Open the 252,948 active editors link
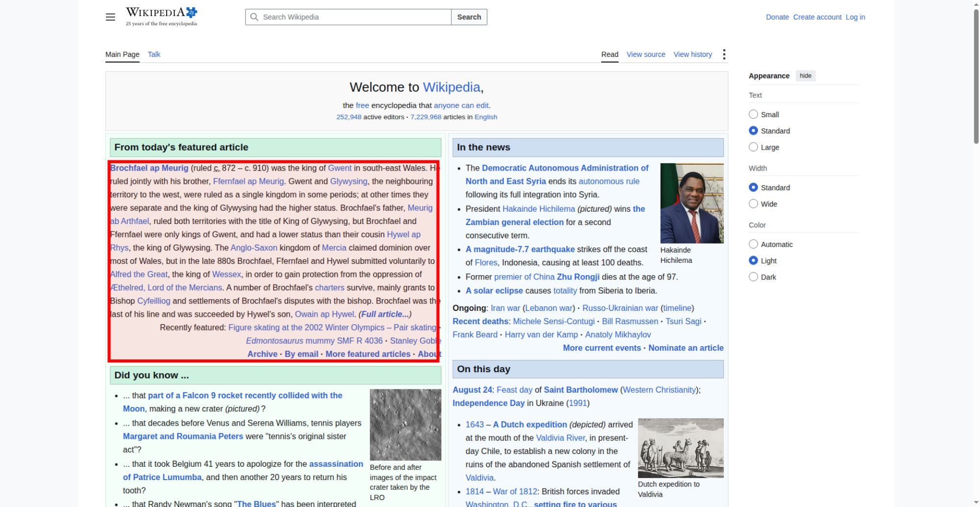Image resolution: width=980 pixels, height=507 pixels. click(x=349, y=117)
